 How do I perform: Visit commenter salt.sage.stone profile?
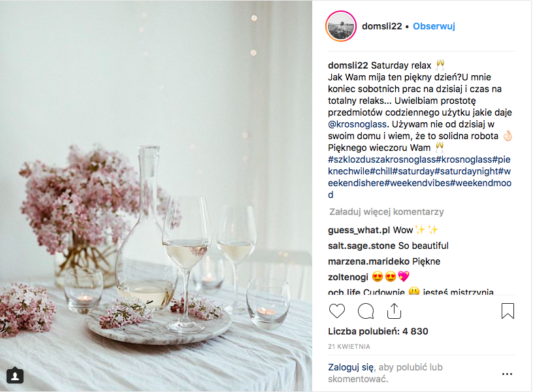(x=362, y=246)
